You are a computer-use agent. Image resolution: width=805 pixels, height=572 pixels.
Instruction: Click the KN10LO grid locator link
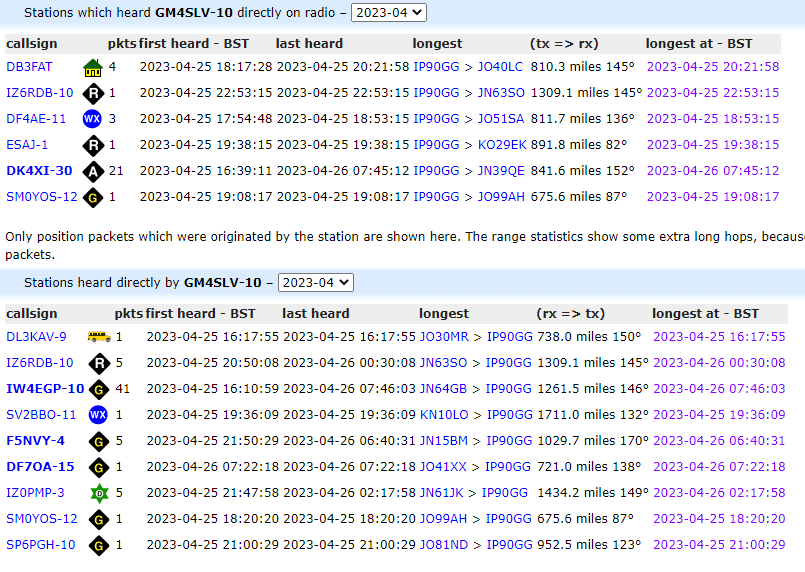[444, 415]
